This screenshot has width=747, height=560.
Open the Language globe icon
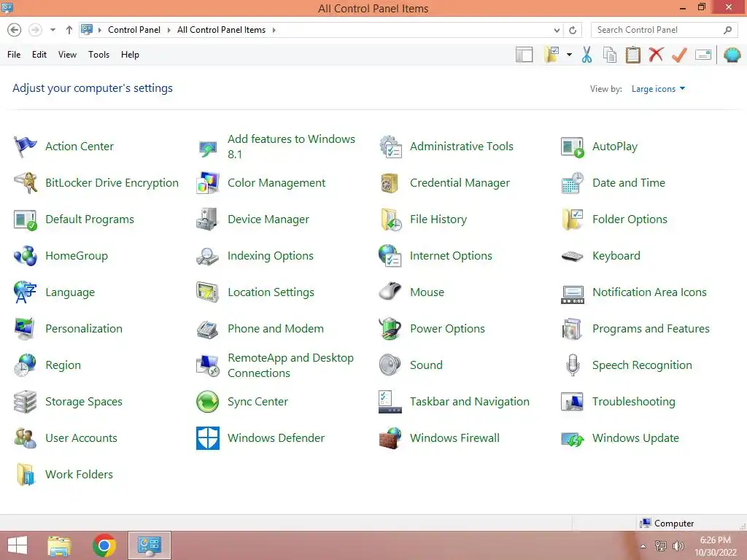tap(25, 292)
